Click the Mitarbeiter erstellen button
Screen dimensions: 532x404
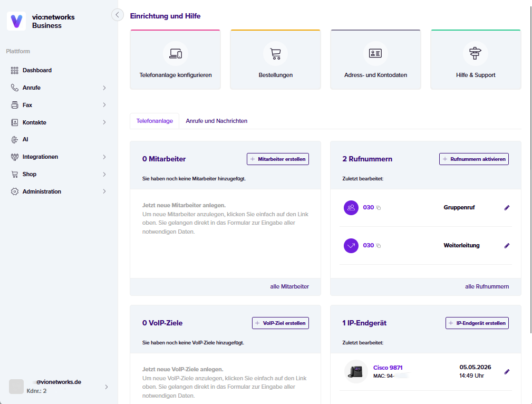point(278,159)
